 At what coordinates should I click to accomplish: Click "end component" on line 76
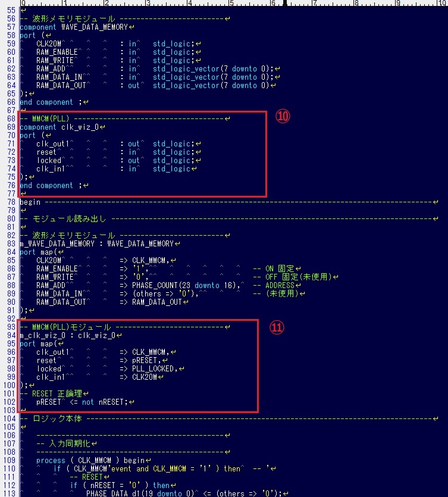pos(46,185)
